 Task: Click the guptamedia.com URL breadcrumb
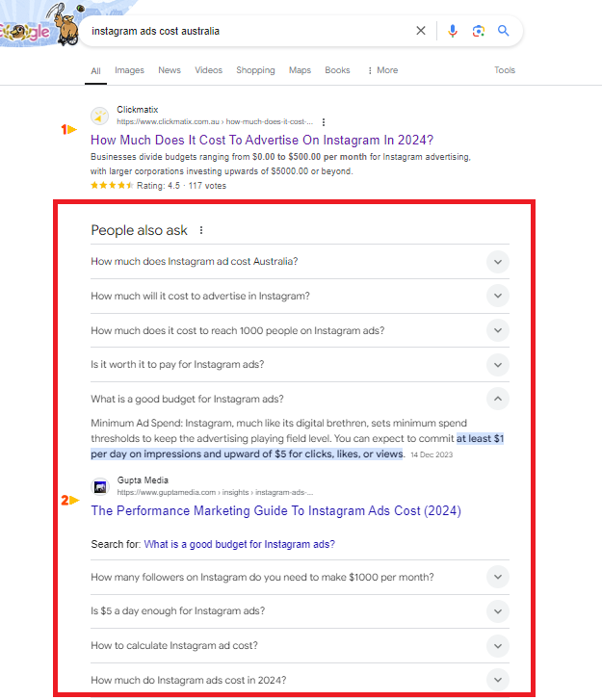(x=215, y=492)
